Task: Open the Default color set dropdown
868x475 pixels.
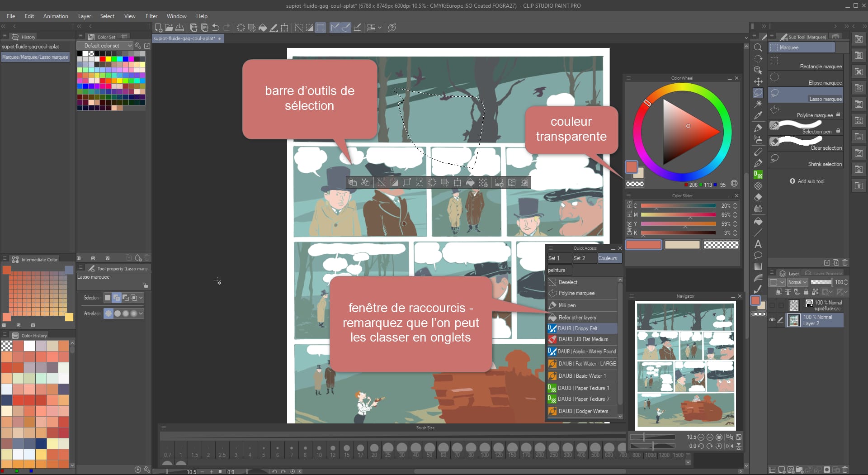Action: coord(104,46)
